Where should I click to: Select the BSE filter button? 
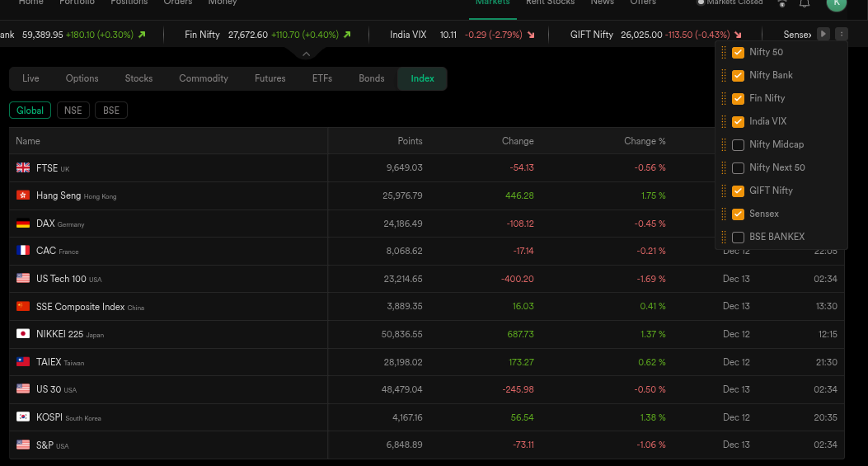[x=111, y=111]
